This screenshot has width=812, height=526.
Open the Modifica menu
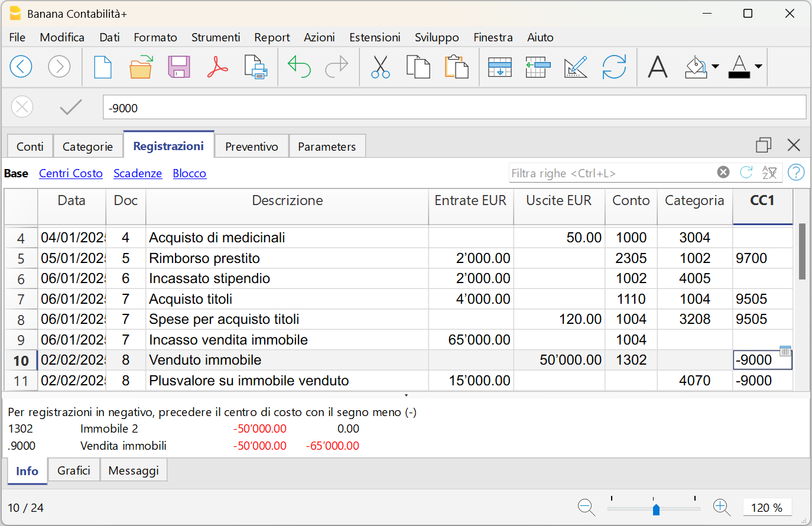62,37
